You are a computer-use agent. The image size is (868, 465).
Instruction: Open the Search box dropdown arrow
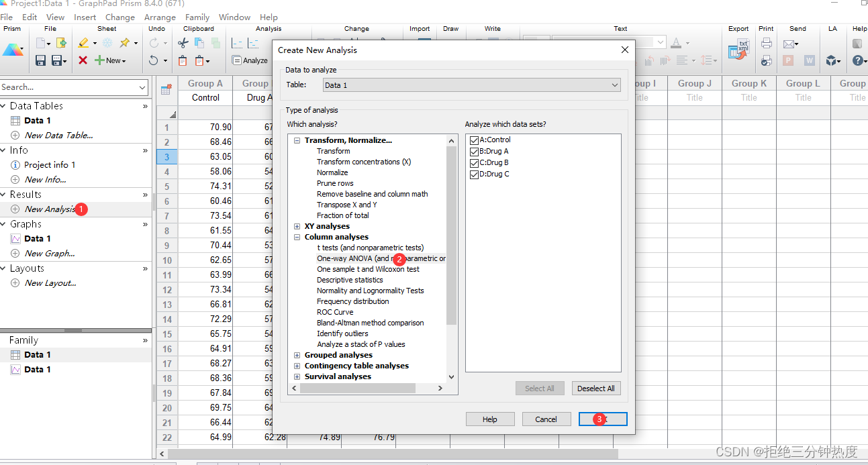coord(142,87)
